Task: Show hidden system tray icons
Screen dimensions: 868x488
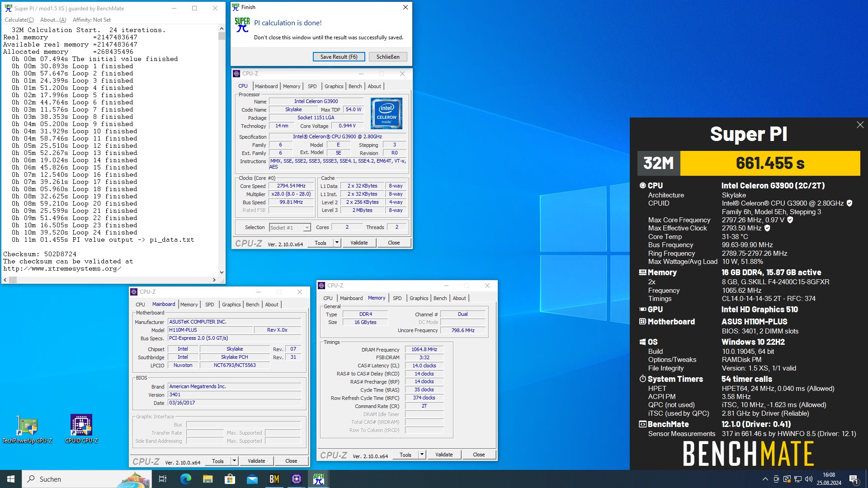Action: coord(765,479)
